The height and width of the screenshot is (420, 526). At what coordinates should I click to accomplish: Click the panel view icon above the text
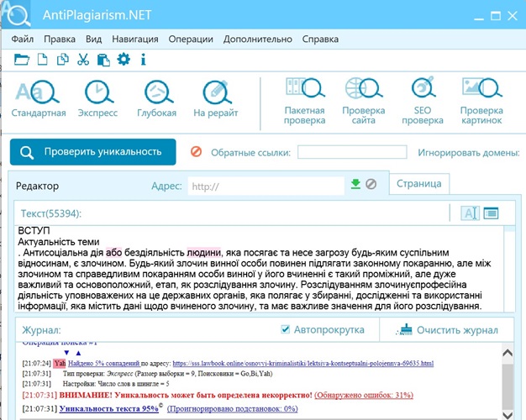tap(491, 213)
